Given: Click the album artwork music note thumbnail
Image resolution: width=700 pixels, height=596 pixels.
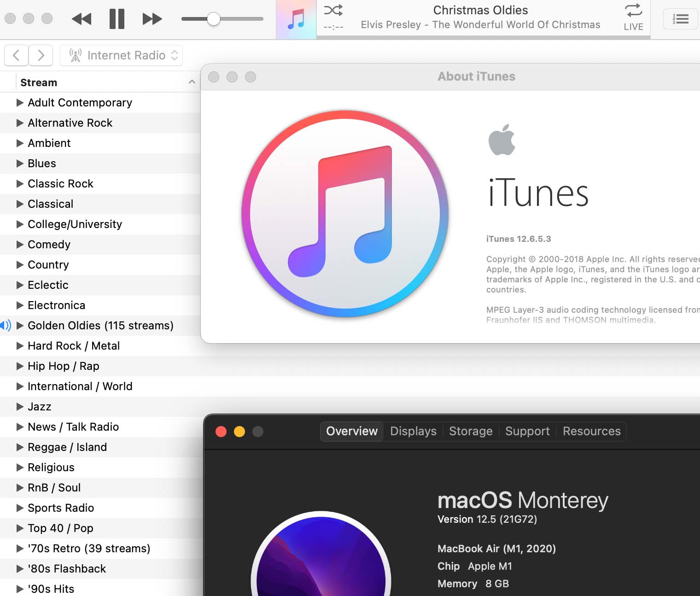Looking at the screenshot, I should (296, 19).
